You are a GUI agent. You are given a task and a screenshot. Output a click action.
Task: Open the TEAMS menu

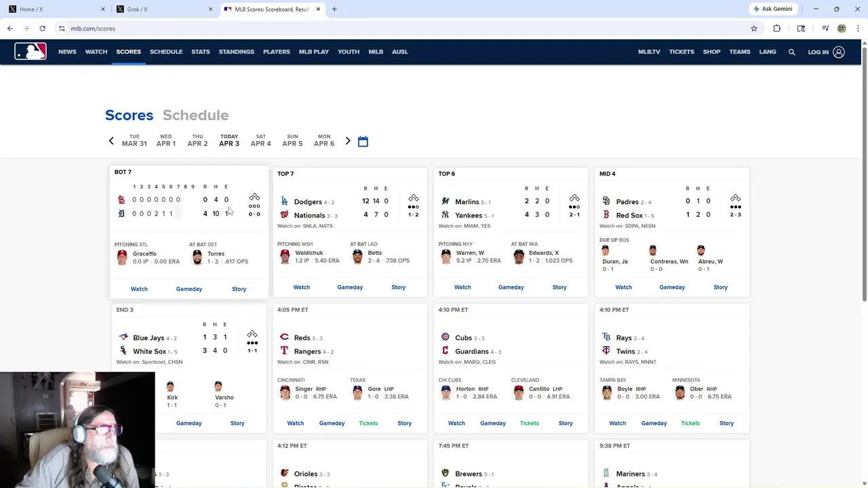[740, 52]
